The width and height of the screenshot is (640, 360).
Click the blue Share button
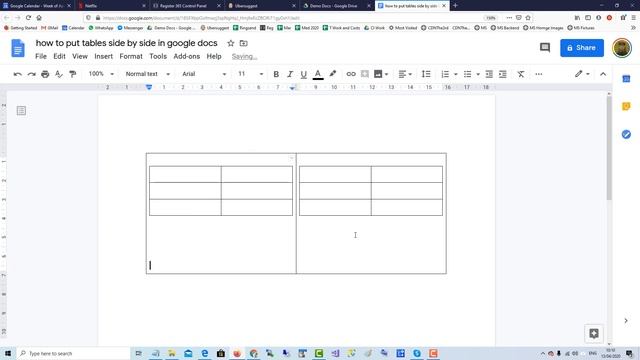click(x=582, y=48)
